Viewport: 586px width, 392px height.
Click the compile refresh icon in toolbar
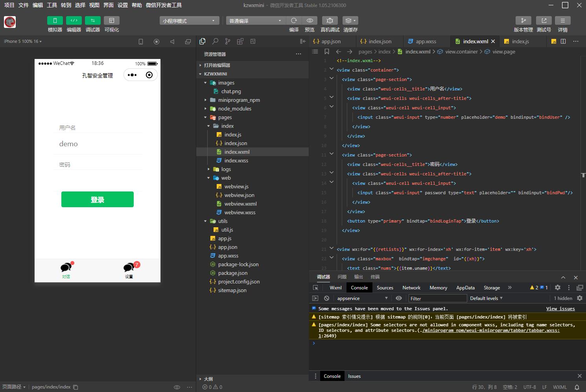point(294,21)
